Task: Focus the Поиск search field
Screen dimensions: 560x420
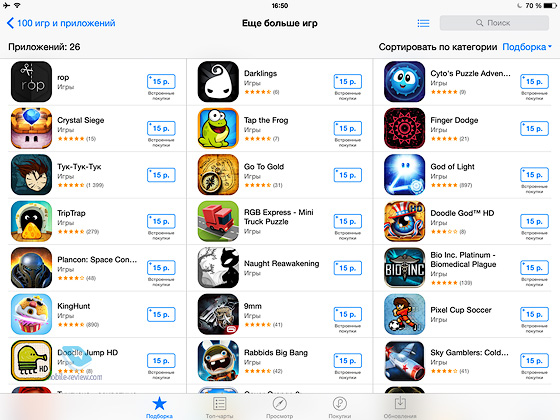Action: pyautogui.click(x=494, y=23)
